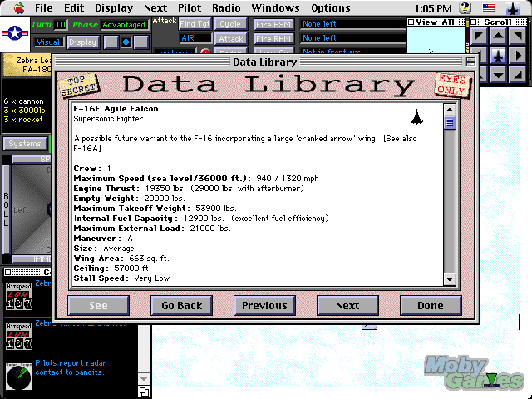This screenshot has width=532, height=399.
Task: Open the Edit menu
Action: coord(74,7)
